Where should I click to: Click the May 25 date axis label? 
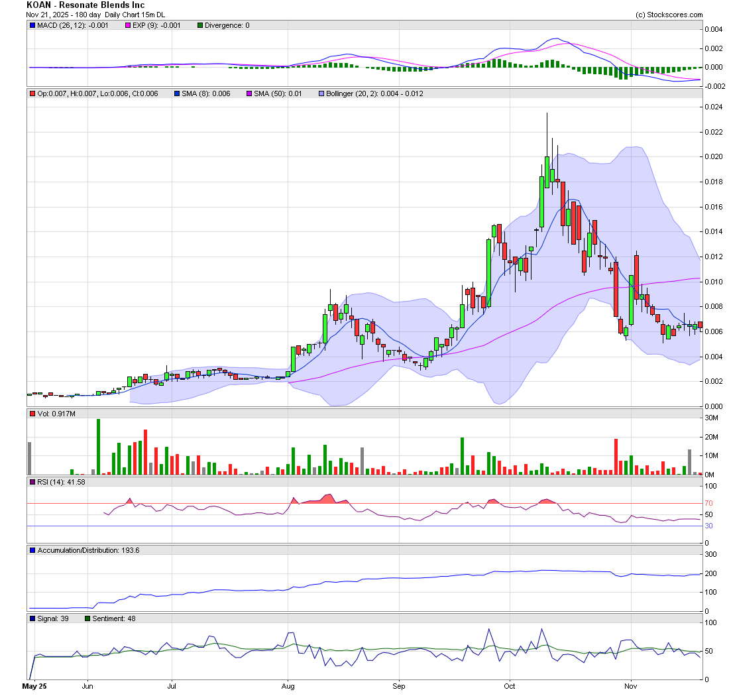pos(34,687)
